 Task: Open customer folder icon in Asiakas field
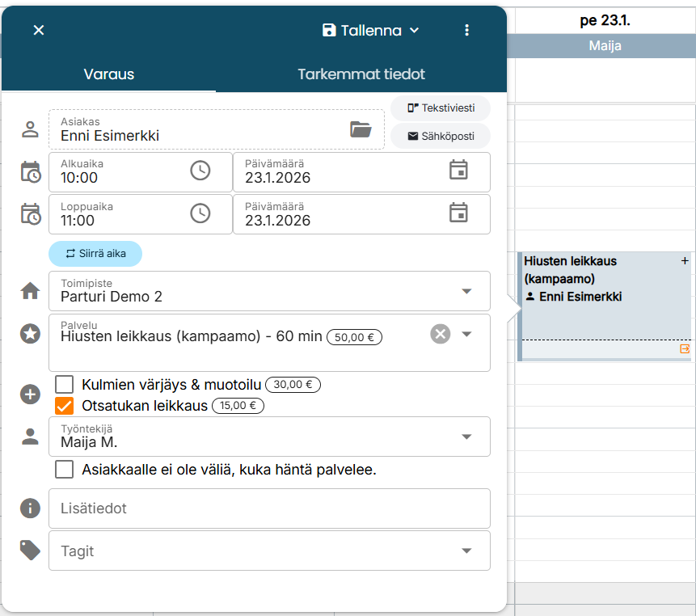361,129
